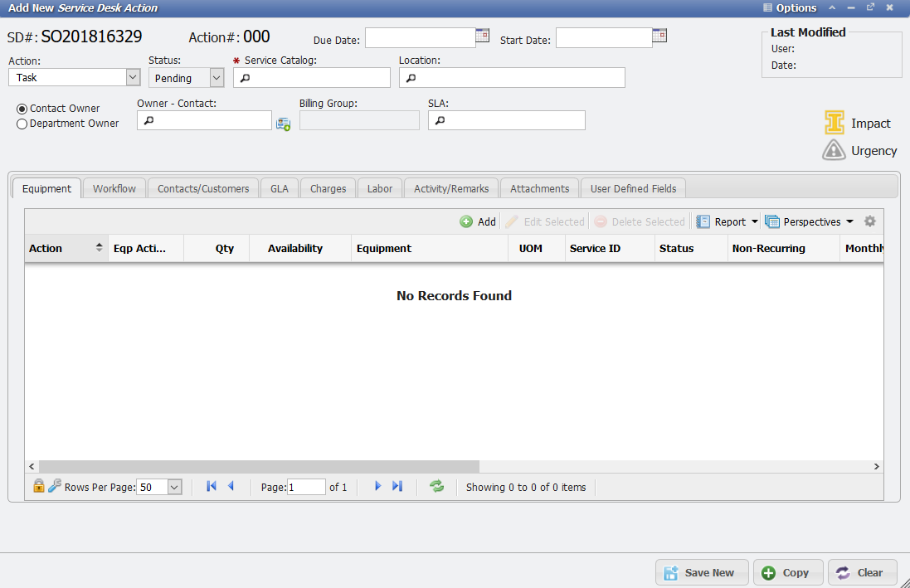Click the Delete Selected toolbar button

[640, 221]
